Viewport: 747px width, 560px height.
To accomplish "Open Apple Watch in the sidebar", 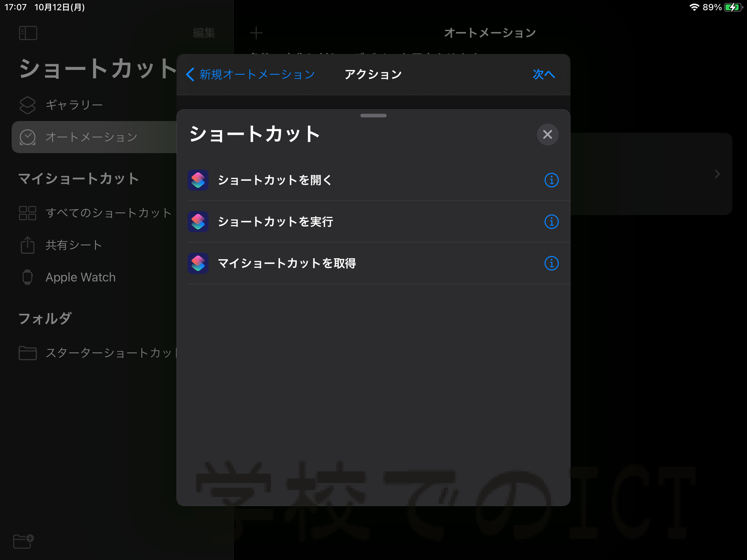I will pyautogui.click(x=94, y=277).
